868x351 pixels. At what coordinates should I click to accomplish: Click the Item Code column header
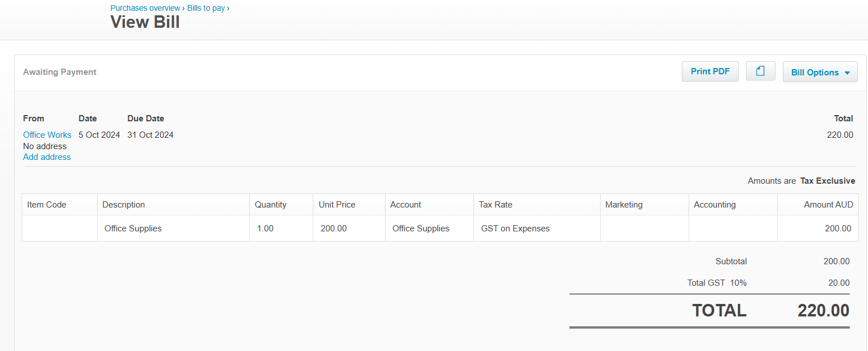click(47, 205)
